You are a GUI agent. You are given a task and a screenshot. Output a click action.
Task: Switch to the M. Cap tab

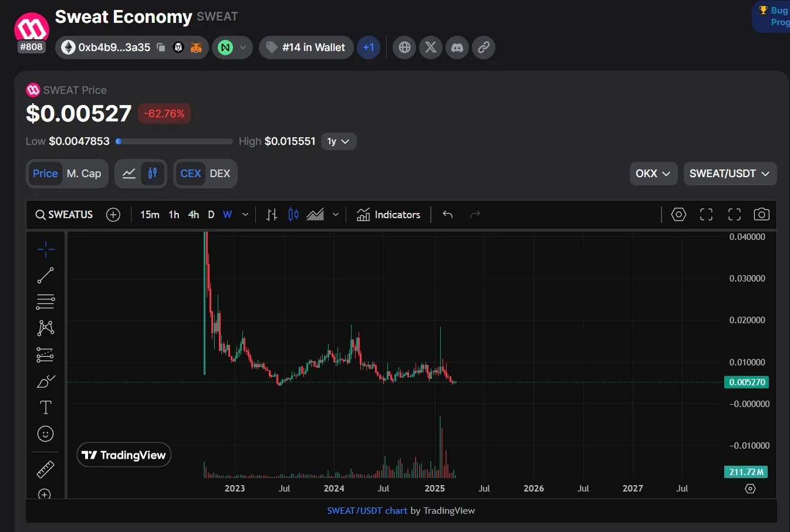(84, 174)
